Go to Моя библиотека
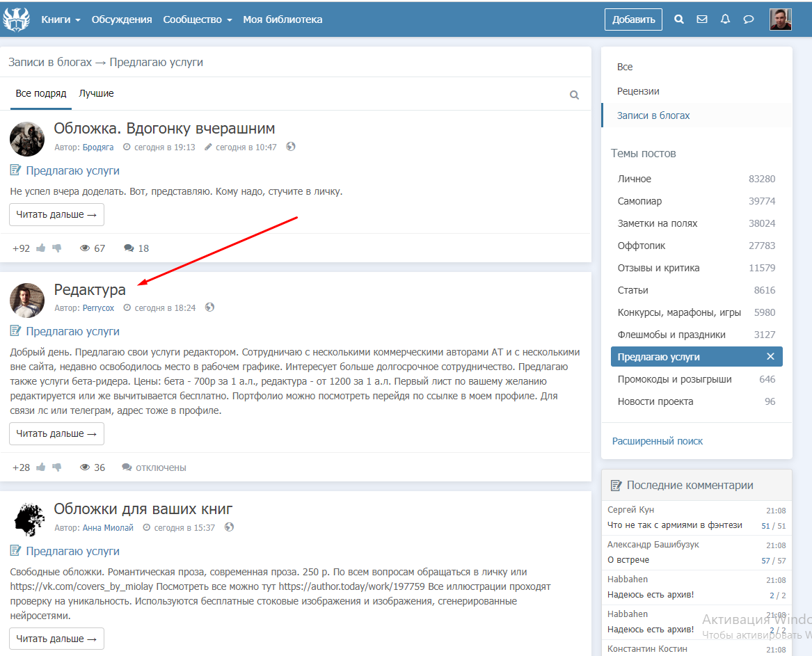The width and height of the screenshot is (812, 656). 282,19
